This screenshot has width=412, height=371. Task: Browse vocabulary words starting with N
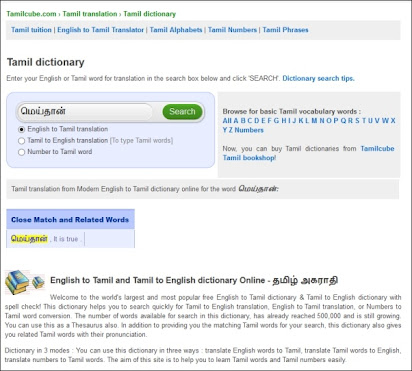[322, 121]
